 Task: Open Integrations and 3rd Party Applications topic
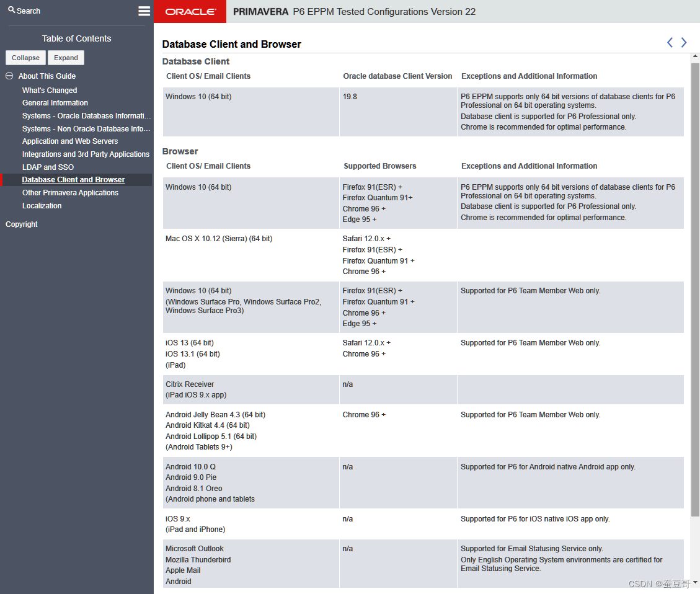[x=86, y=154]
